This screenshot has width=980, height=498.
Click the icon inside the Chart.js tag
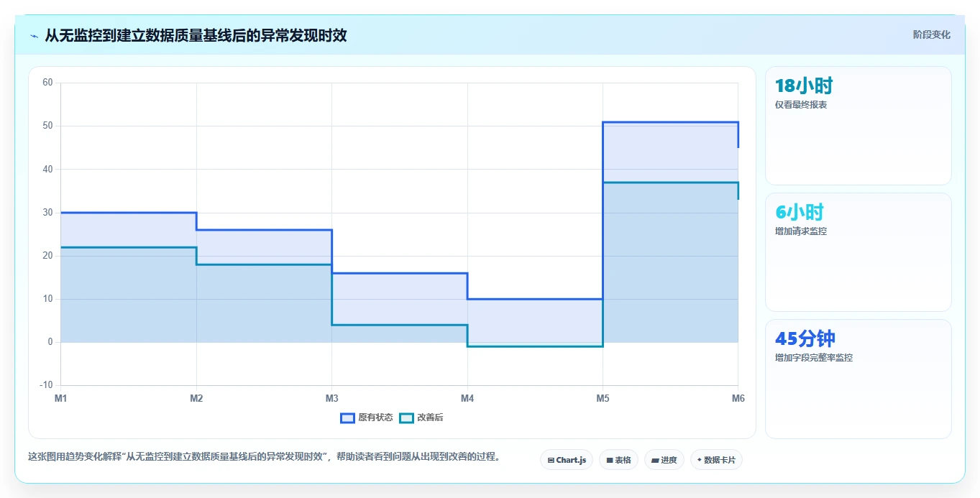[551, 460]
